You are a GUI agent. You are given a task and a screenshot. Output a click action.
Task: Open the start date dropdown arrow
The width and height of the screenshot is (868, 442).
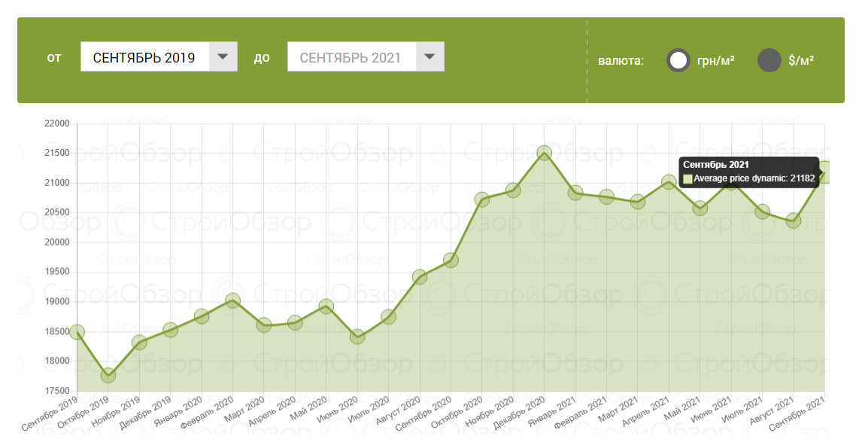[x=223, y=56]
